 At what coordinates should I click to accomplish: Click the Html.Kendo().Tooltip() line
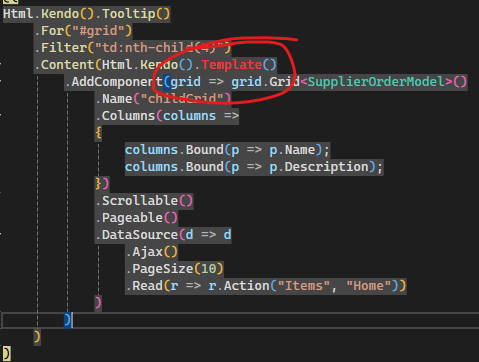(x=86, y=14)
